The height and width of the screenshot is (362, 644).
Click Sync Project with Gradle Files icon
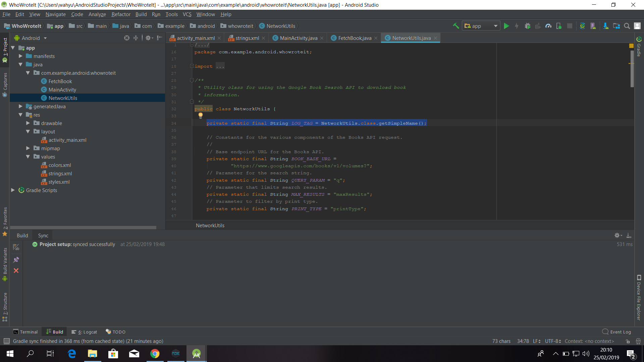(582, 26)
